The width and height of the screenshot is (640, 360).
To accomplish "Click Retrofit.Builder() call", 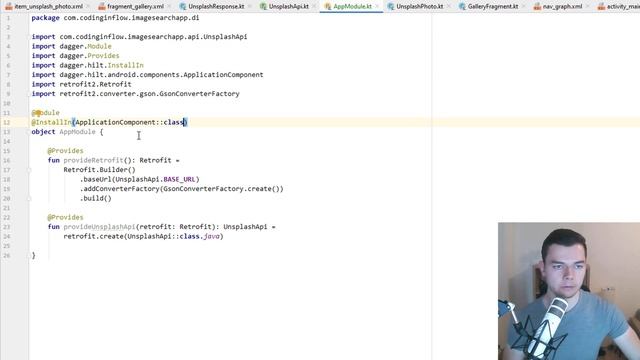I will pos(99,170).
